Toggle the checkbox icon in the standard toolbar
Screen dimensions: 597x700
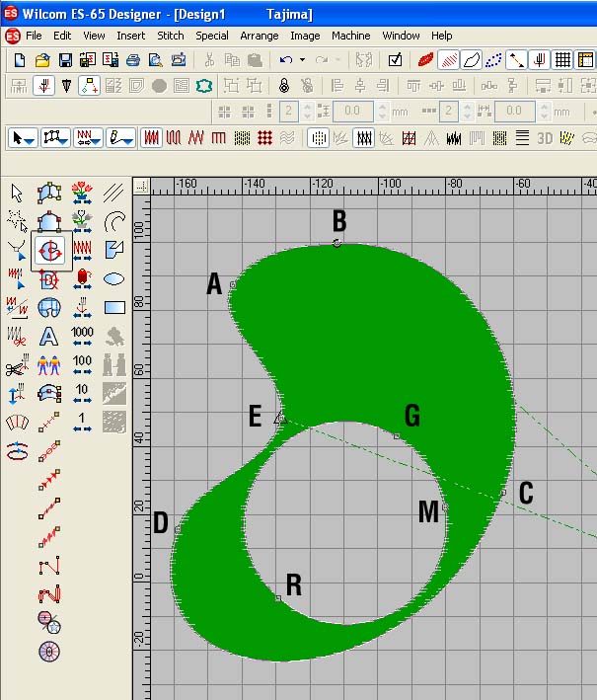point(395,60)
